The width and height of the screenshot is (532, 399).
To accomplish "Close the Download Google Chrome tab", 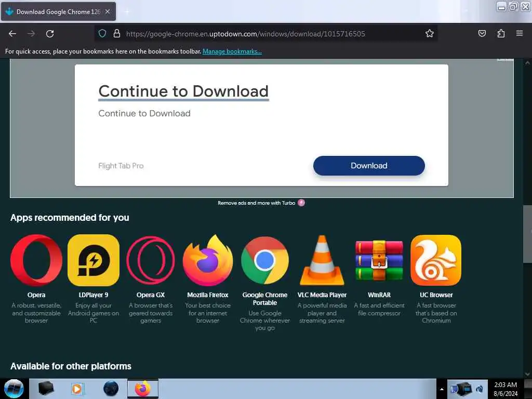I will pyautogui.click(x=108, y=12).
